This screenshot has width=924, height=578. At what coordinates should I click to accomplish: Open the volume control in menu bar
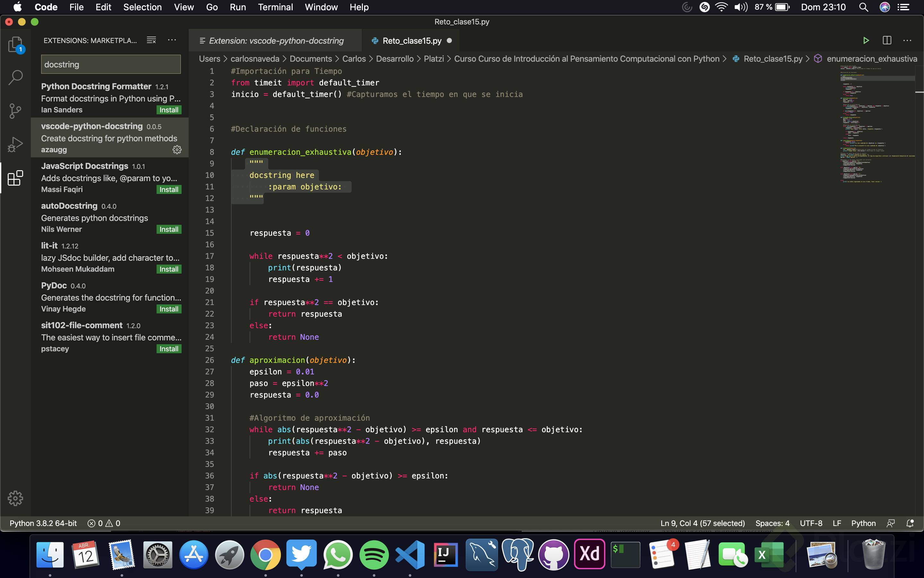(x=741, y=7)
